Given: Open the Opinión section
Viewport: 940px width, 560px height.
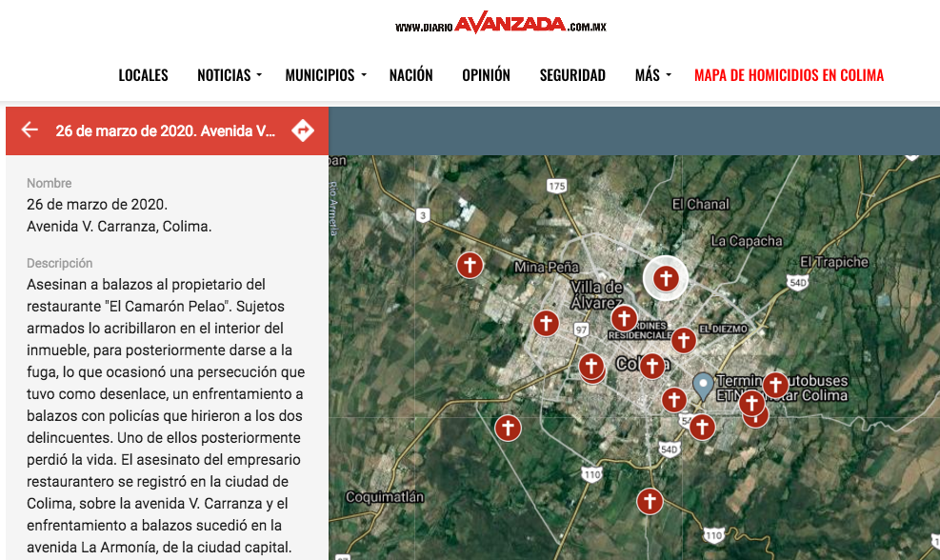Looking at the screenshot, I should (x=486, y=75).
